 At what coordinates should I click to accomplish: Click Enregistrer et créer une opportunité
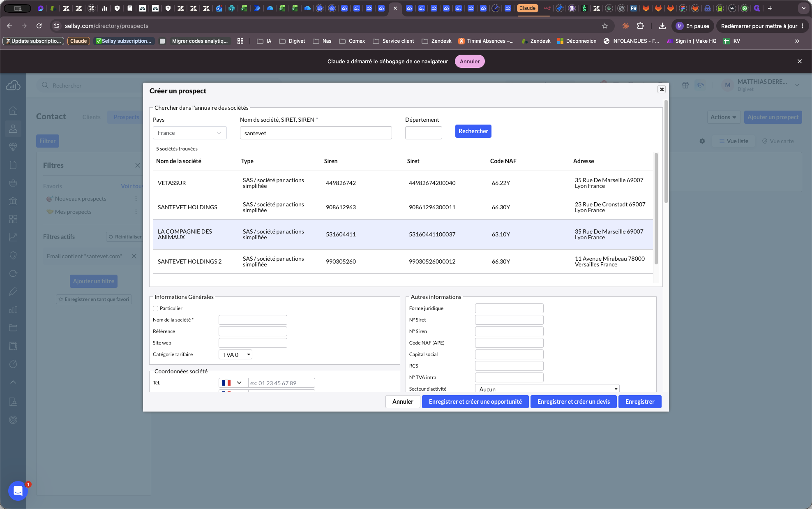(475, 402)
